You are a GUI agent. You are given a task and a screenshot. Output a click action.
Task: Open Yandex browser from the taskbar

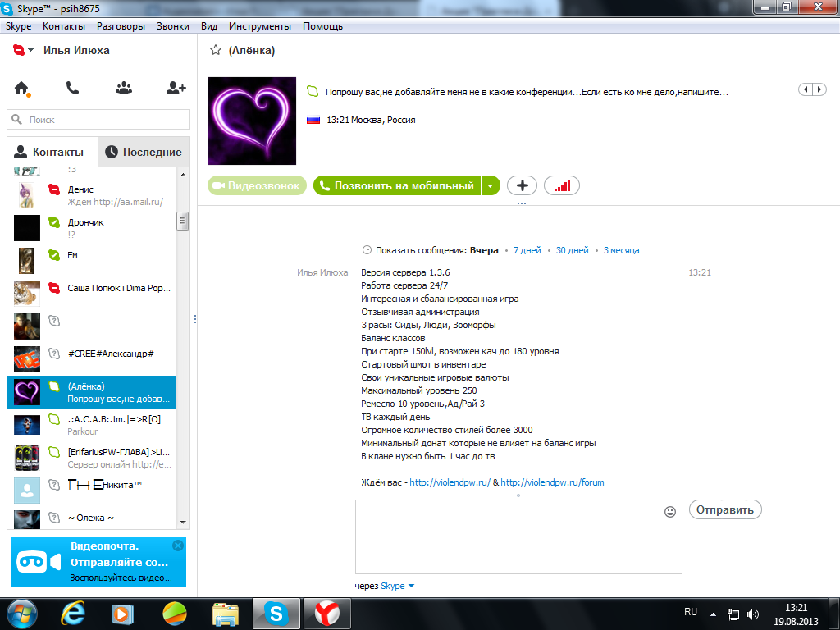click(x=326, y=614)
